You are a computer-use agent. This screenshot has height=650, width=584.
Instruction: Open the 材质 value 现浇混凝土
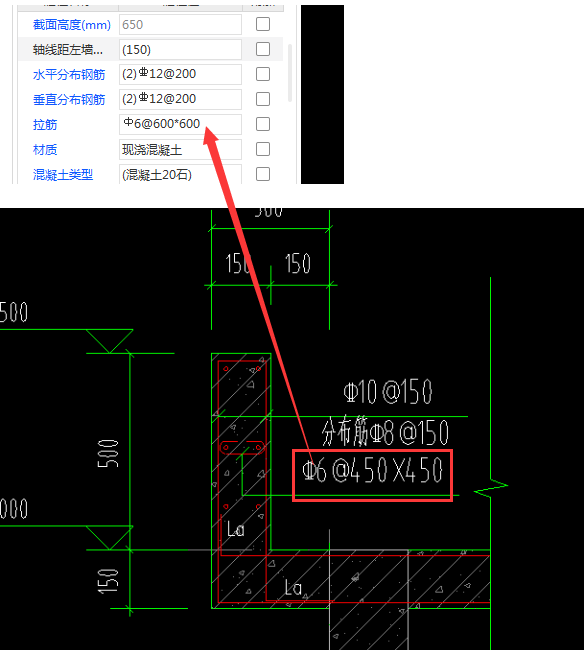coord(180,149)
